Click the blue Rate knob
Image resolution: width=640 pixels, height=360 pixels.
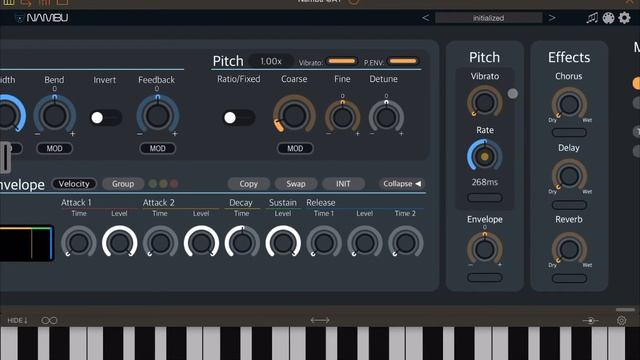pos(484,156)
